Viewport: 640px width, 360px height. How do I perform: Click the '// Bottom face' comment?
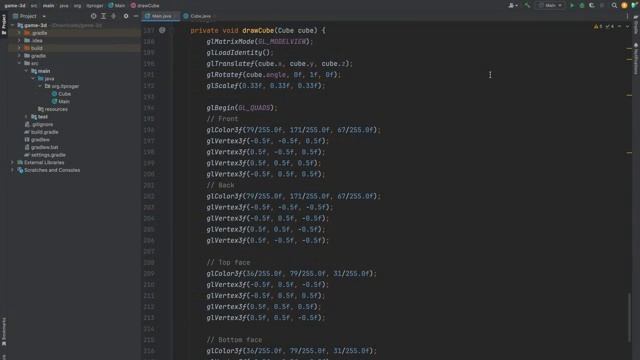[234, 340]
